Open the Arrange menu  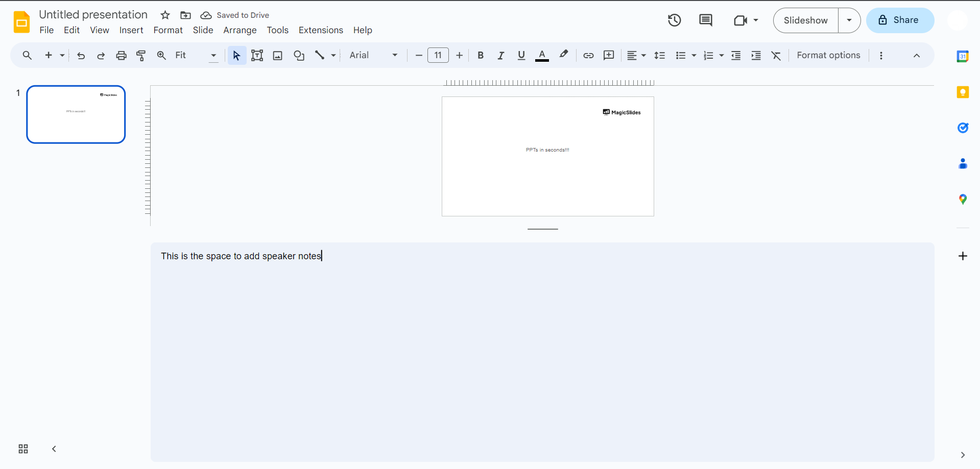pos(240,30)
